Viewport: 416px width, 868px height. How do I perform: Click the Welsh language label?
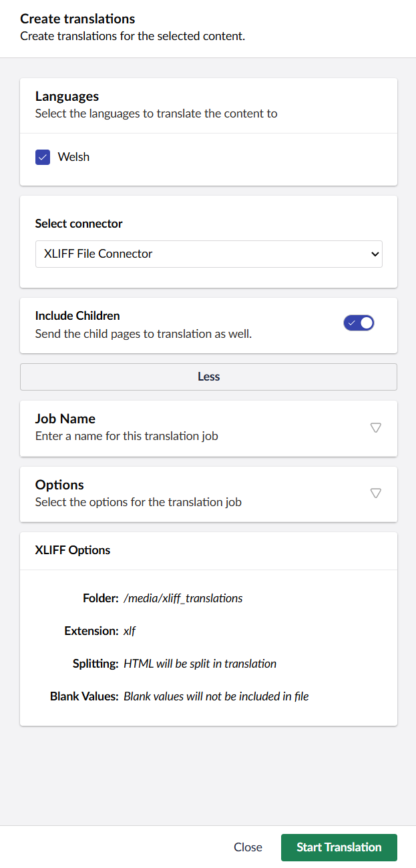tap(73, 158)
